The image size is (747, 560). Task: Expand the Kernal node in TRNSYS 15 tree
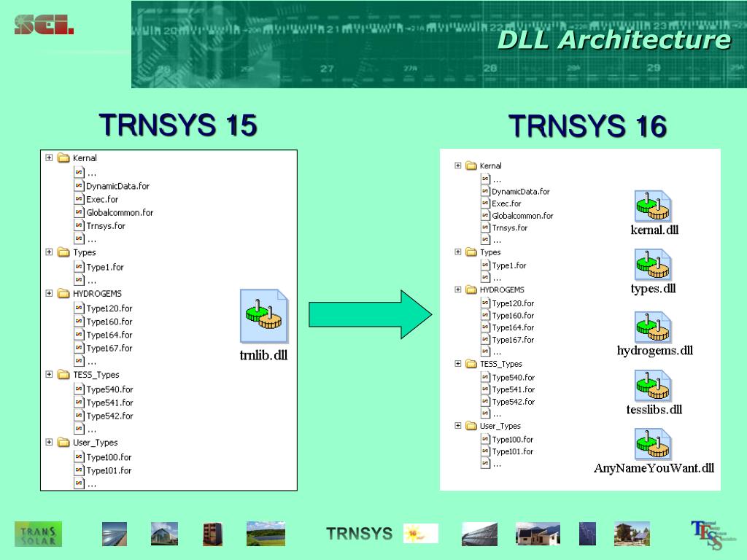[x=49, y=157]
